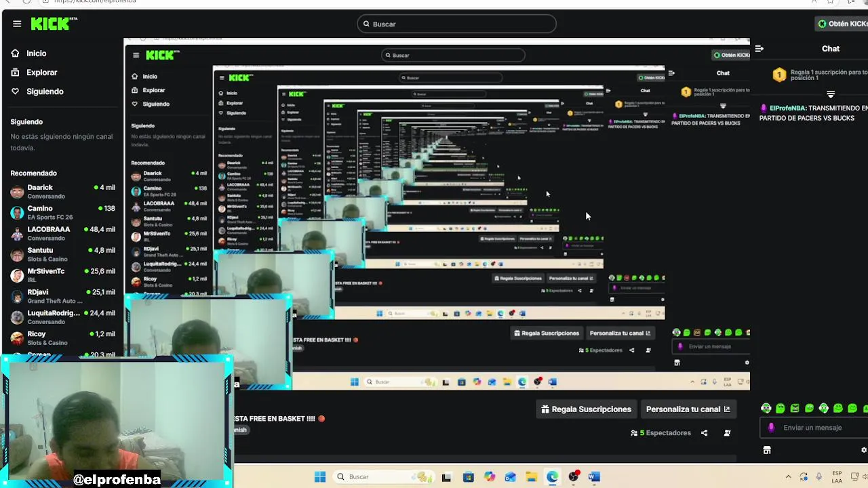This screenshot has height=488, width=868.
Task: Click the LuquitaRodrig... avatar in the outermost sidebar
Action: 17,318
